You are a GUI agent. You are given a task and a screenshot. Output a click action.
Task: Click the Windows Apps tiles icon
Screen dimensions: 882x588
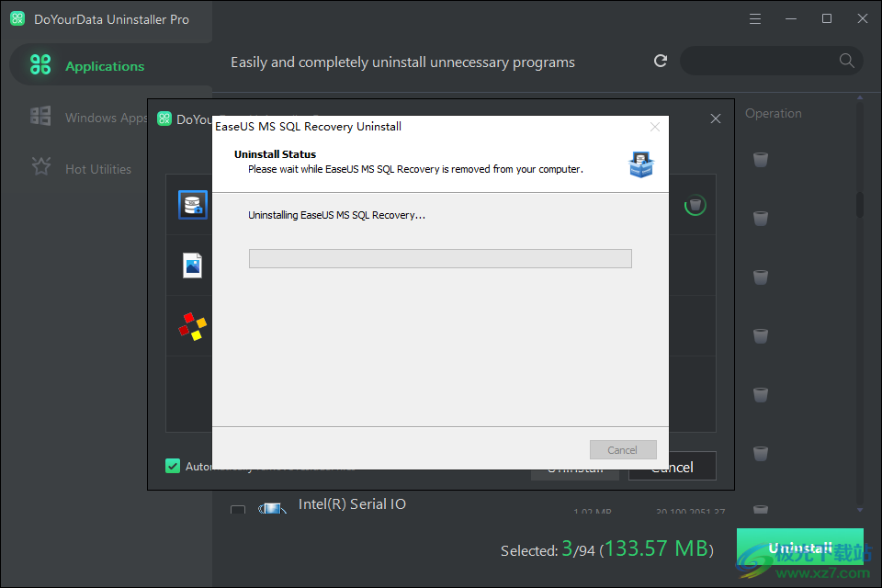(40, 116)
